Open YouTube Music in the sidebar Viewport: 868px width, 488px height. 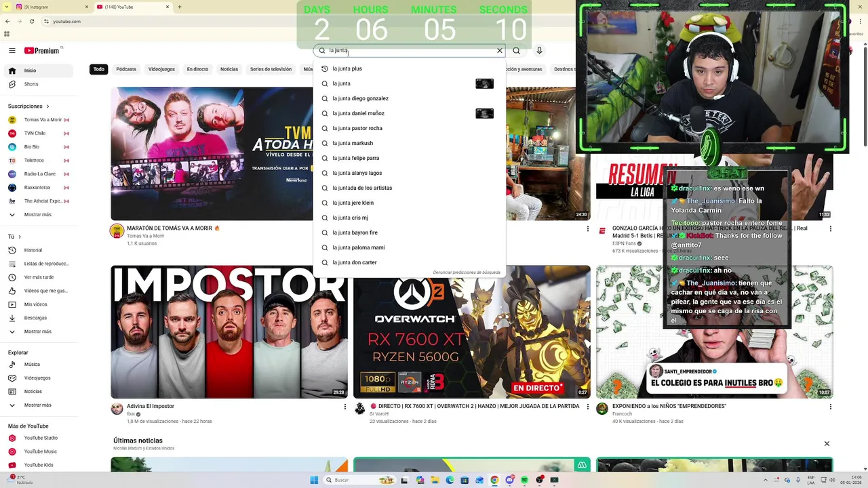(x=38, y=451)
